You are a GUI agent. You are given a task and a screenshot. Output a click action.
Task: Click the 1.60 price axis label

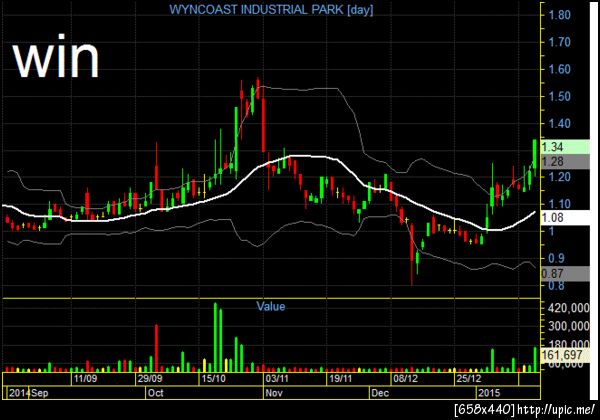559,69
